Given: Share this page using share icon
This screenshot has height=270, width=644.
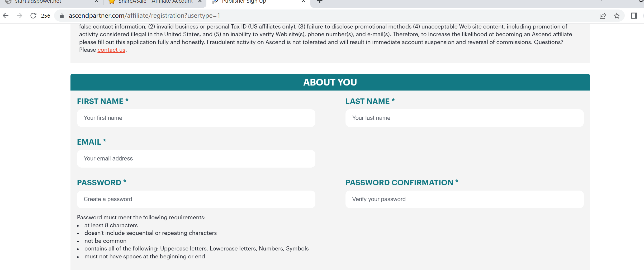Looking at the screenshot, I should click(x=603, y=16).
